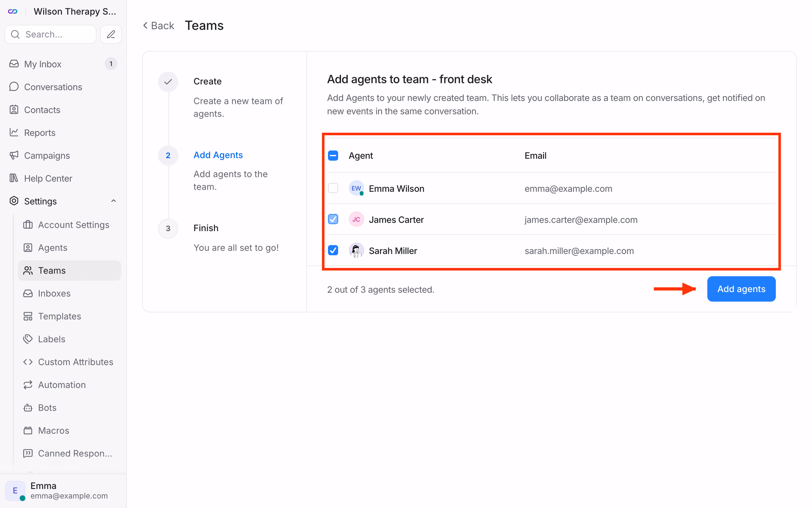This screenshot has width=812, height=508.
Task: Open the Contacts page
Action: pyautogui.click(x=63, y=110)
